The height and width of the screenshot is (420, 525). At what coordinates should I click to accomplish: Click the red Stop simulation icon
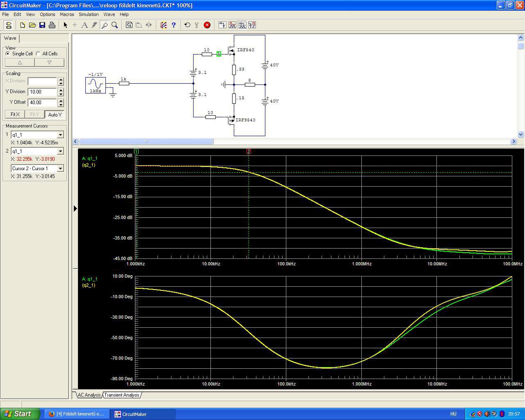(x=207, y=25)
